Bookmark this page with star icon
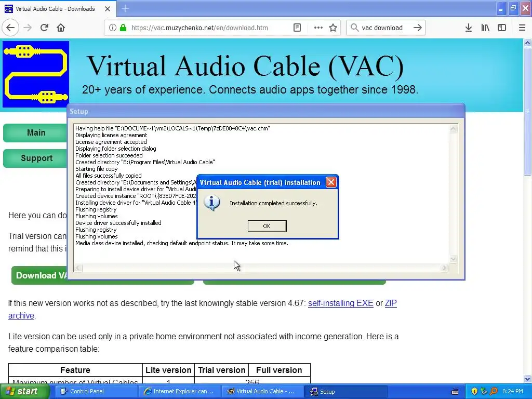532x399 pixels. pos(333,28)
